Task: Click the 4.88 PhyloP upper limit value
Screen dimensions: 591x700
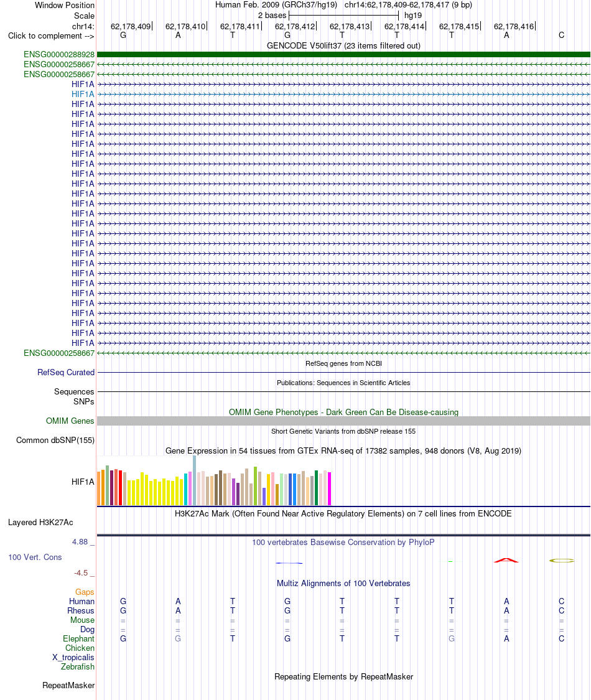Action: pyautogui.click(x=80, y=542)
